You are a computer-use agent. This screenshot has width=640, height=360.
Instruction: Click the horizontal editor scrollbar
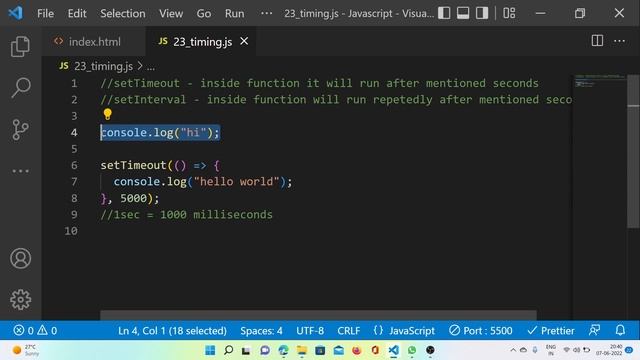318,315
